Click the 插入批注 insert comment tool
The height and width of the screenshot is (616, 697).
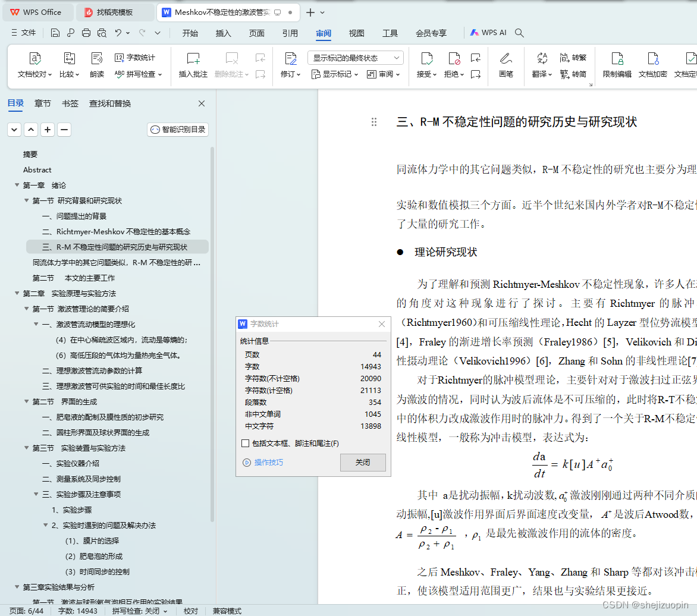193,65
